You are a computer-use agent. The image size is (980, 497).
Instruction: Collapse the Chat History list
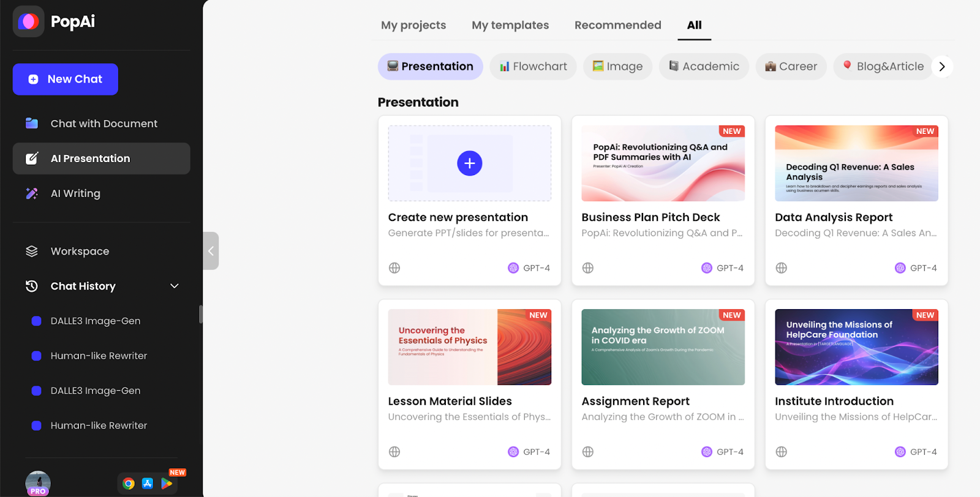pos(175,286)
